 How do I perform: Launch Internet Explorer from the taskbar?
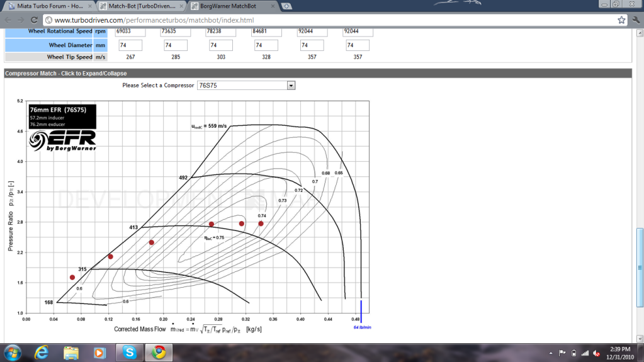click(x=43, y=353)
